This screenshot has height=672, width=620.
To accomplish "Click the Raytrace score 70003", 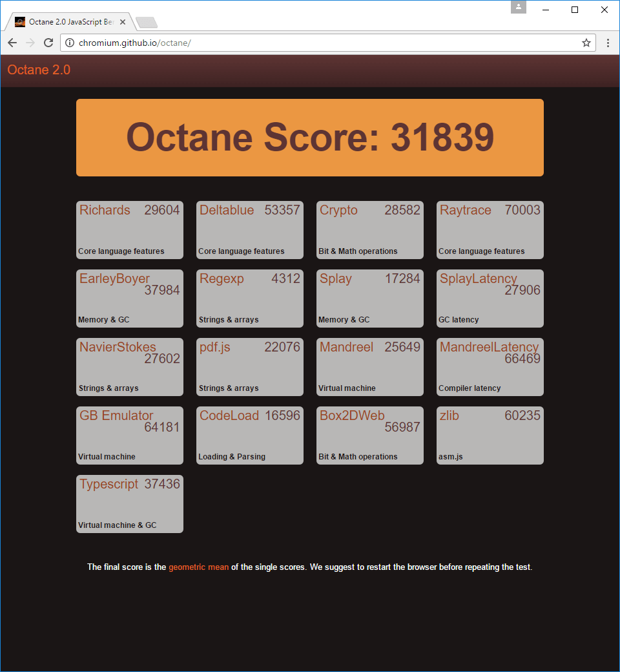I will [x=522, y=210].
